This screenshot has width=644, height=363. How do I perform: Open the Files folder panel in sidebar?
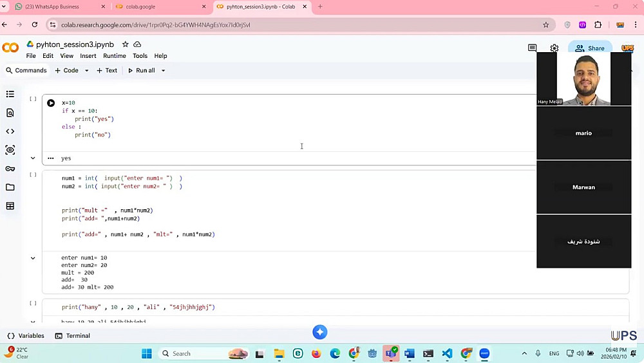pyautogui.click(x=10, y=187)
